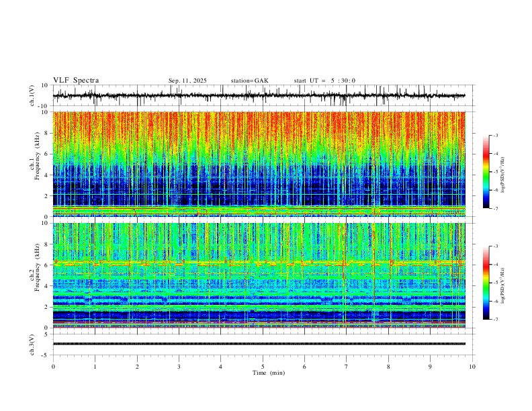Click the ch.2 "Frequency (kHz)" axis label
Screen dimensions: 532x411
[x=37, y=267]
